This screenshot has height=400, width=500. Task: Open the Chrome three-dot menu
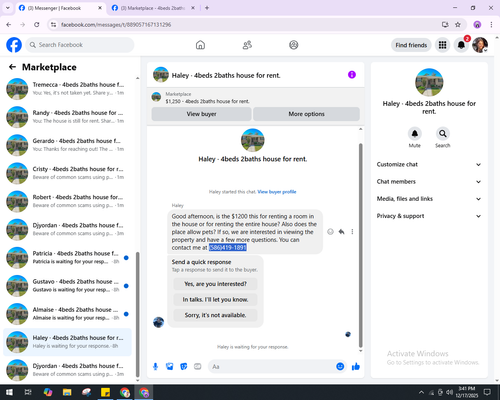point(491,25)
